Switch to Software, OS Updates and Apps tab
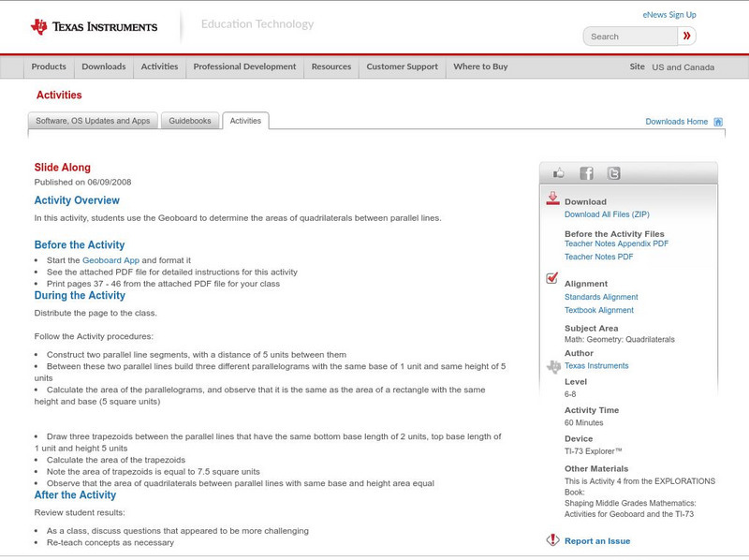749x560 pixels. [93, 121]
